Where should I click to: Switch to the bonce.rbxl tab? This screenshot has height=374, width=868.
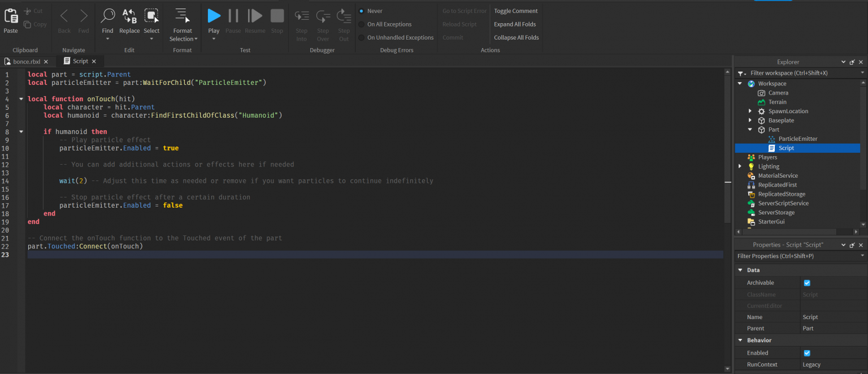click(27, 61)
